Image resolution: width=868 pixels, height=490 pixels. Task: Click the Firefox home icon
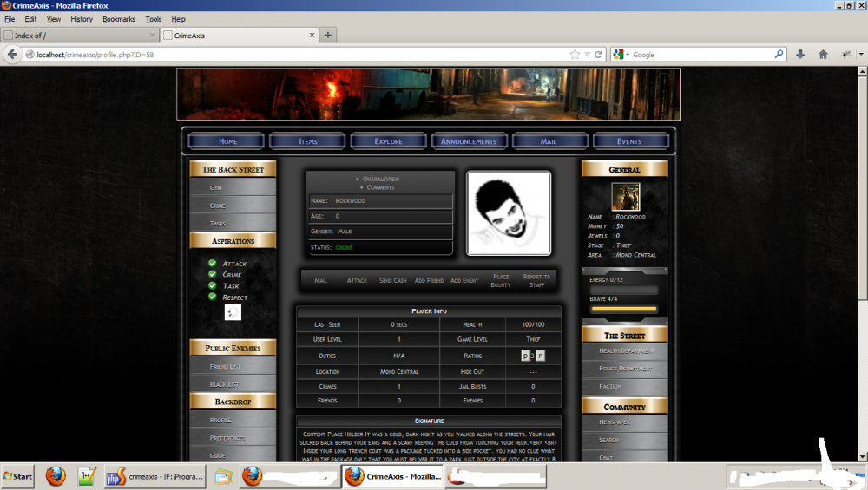pos(823,55)
